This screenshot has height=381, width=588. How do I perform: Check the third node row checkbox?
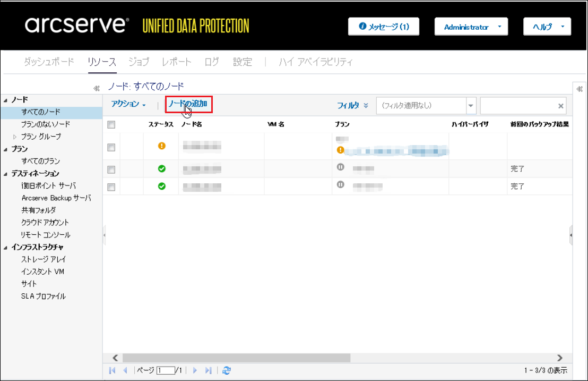[x=111, y=187]
